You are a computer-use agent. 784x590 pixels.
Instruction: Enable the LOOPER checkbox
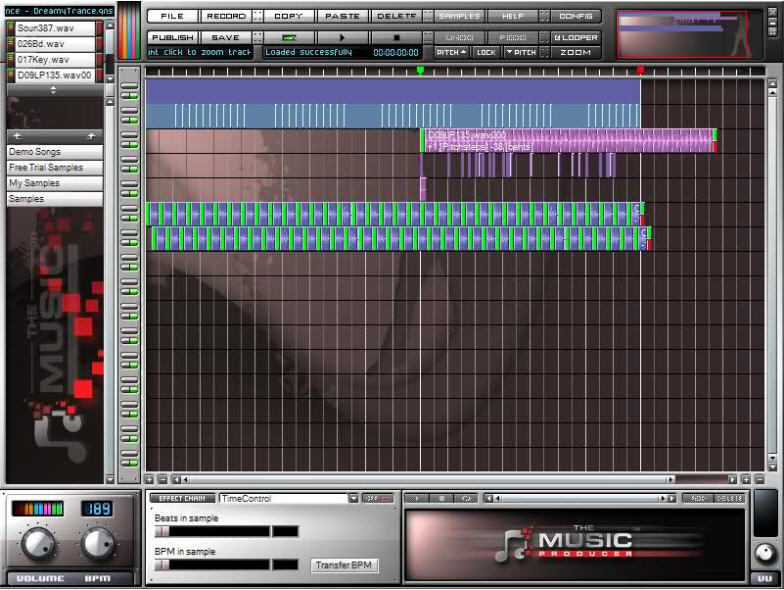point(575,37)
